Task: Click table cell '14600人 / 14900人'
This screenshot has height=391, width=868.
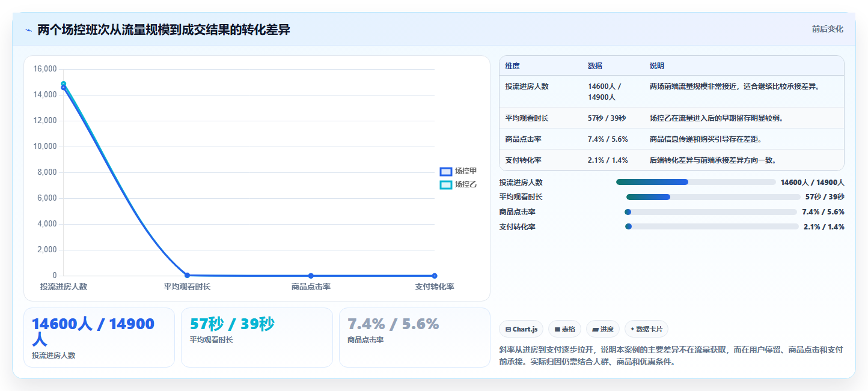Action: tap(605, 91)
